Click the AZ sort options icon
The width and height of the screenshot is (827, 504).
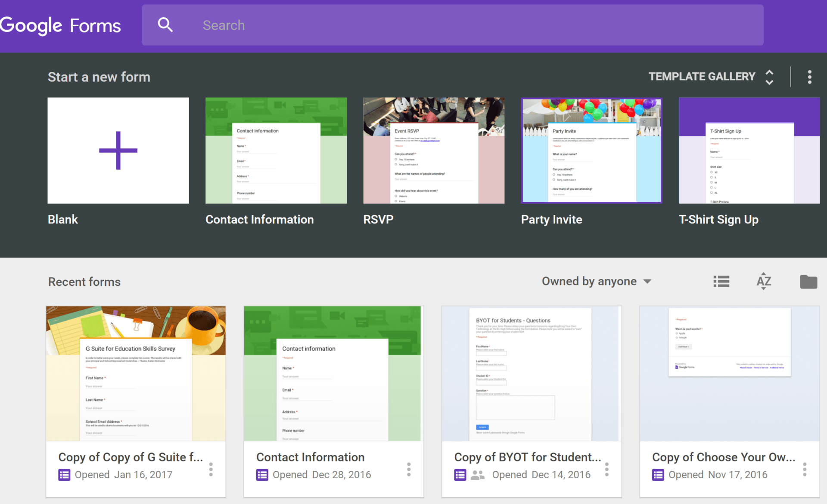tap(764, 281)
